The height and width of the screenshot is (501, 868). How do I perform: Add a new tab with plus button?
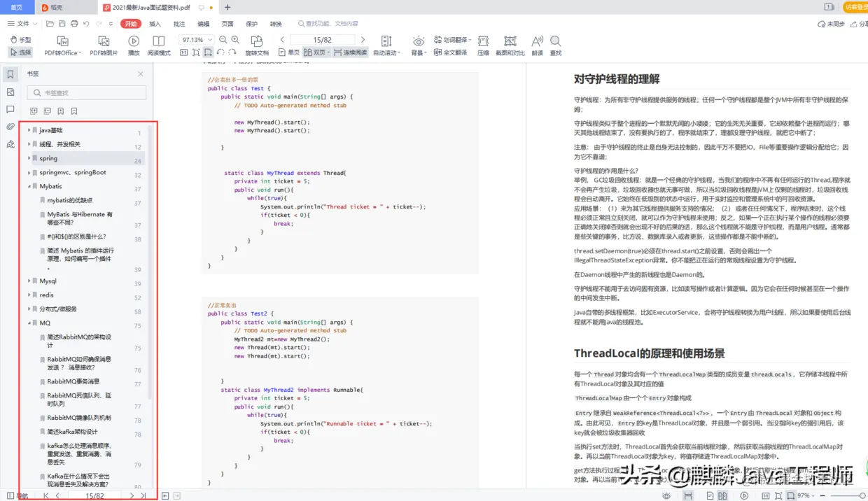[227, 8]
